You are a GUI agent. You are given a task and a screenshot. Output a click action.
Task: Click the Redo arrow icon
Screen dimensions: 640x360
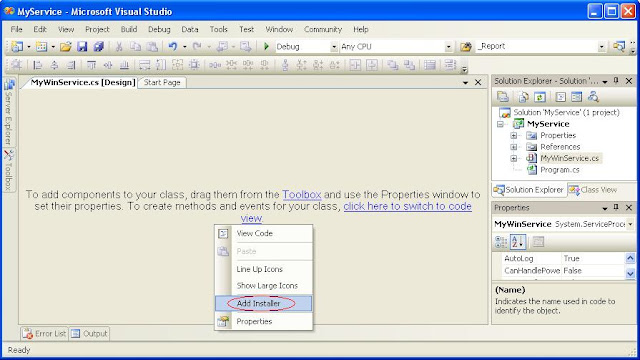point(197,47)
